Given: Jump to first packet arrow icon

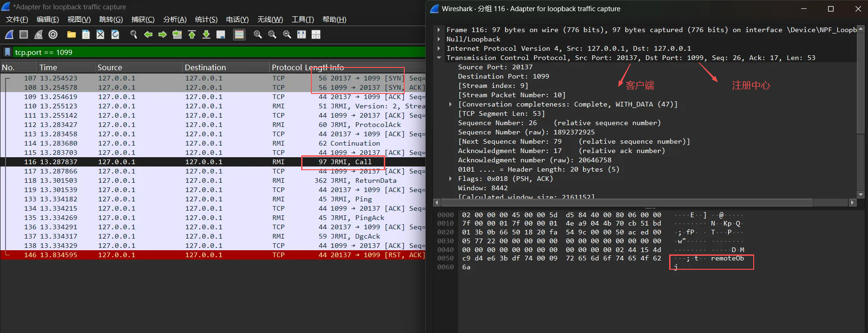Looking at the screenshot, I should coord(191,34).
